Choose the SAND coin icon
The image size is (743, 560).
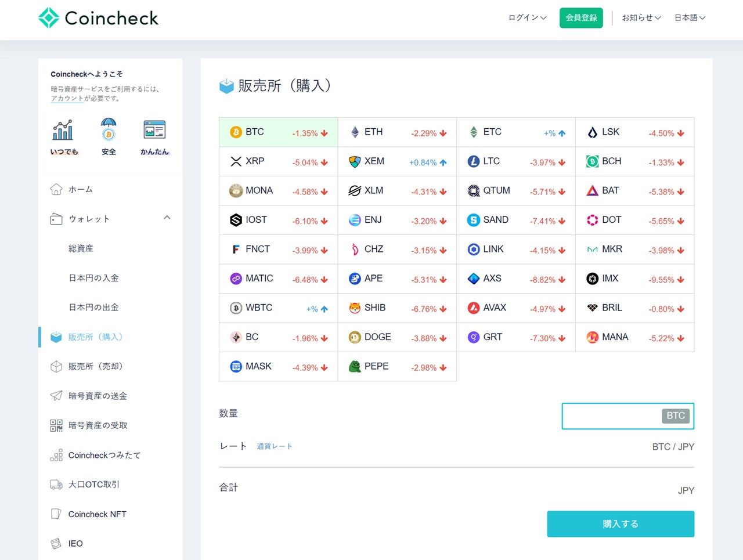pyautogui.click(x=474, y=220)
